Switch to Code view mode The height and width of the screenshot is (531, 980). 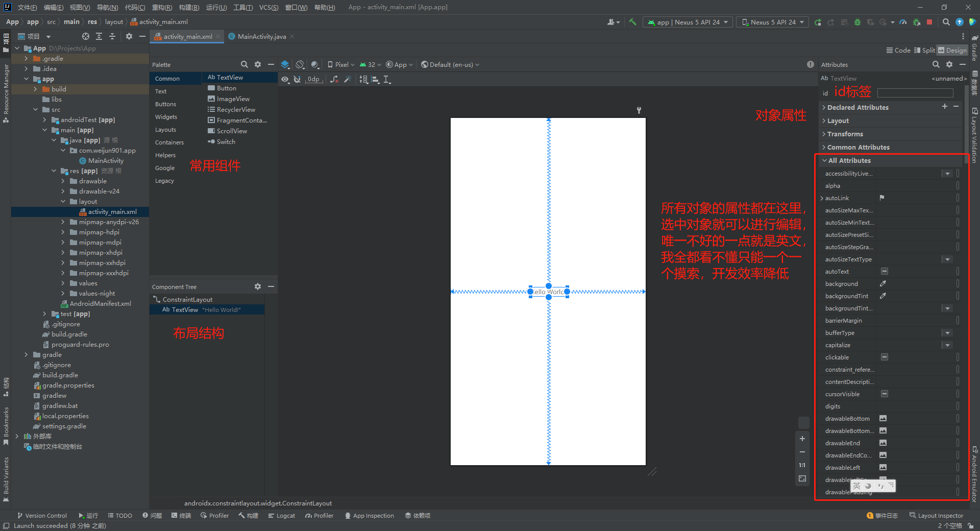click(898, 50)
